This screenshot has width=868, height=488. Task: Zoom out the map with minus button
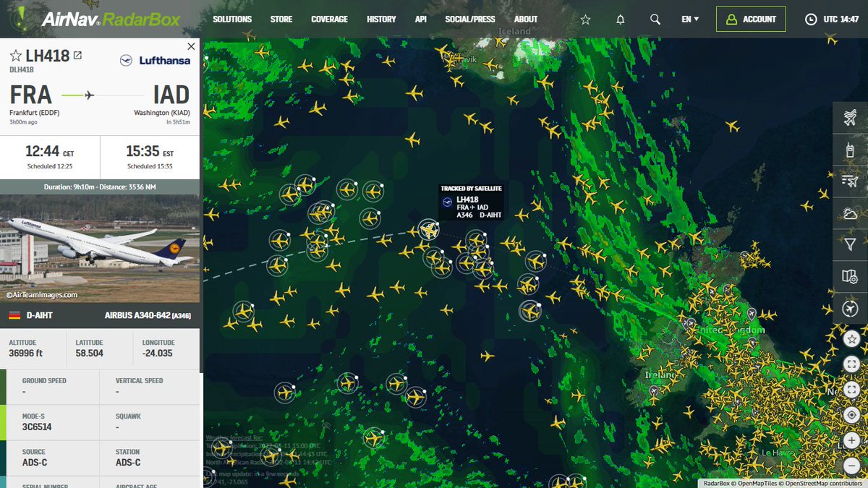tap(851, 466)
